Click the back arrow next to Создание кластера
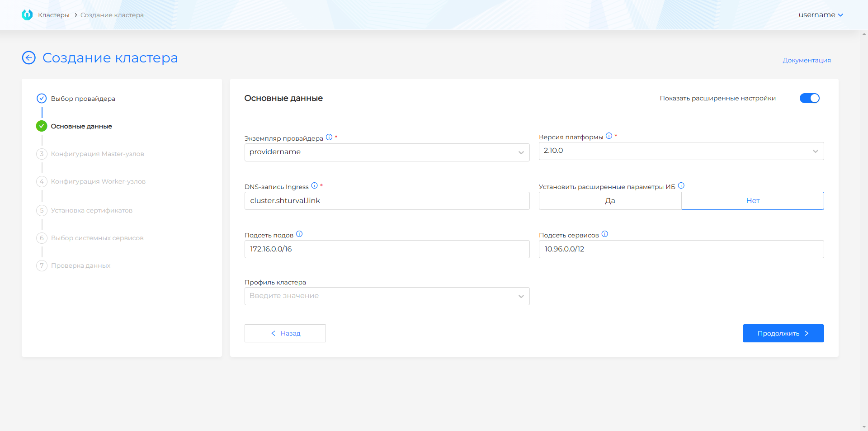Viewport: 868px width, 431px height. coord(28,58)
